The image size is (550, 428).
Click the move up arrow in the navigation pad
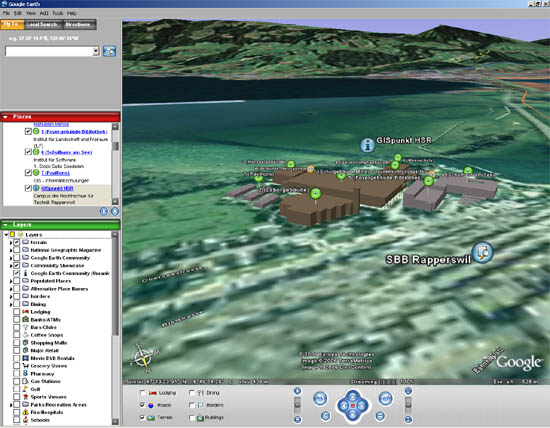click(x=353, y=397)
